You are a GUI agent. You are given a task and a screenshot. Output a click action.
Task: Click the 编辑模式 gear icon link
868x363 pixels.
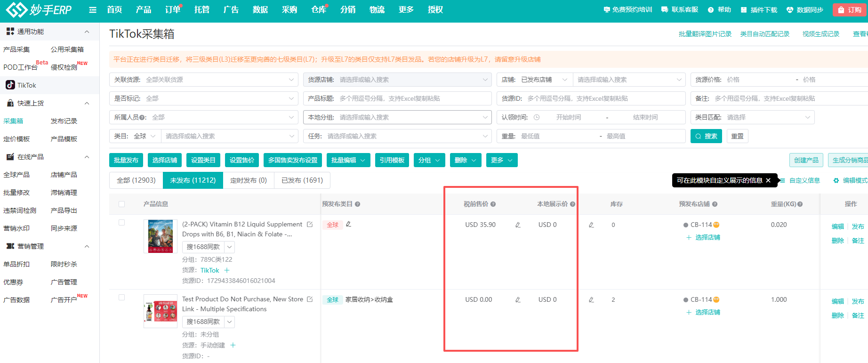coord(850,180)
